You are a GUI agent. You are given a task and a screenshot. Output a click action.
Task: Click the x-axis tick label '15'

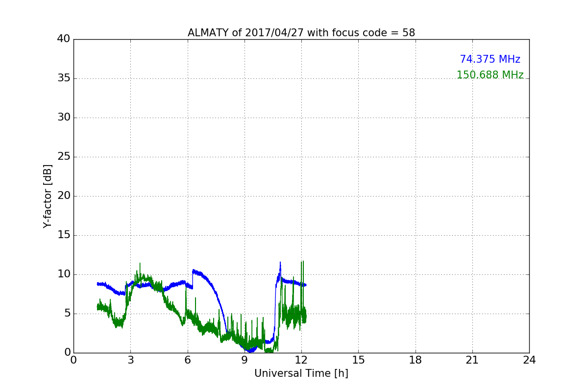coord(358,360)
